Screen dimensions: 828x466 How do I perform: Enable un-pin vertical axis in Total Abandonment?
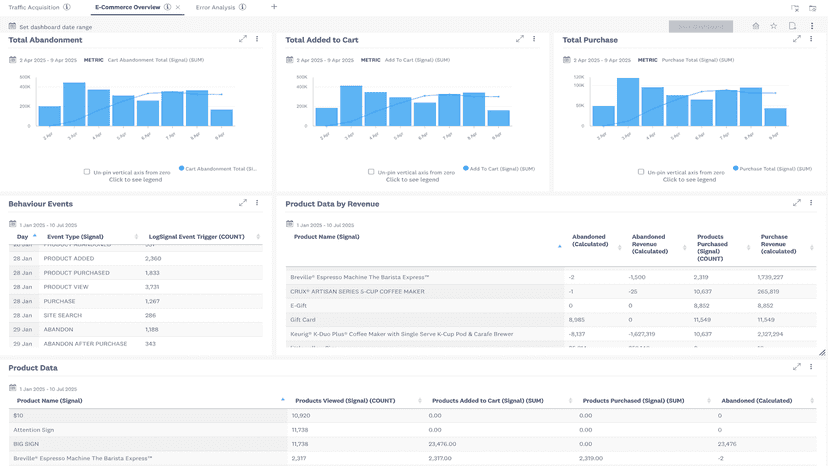pos(87,172)
